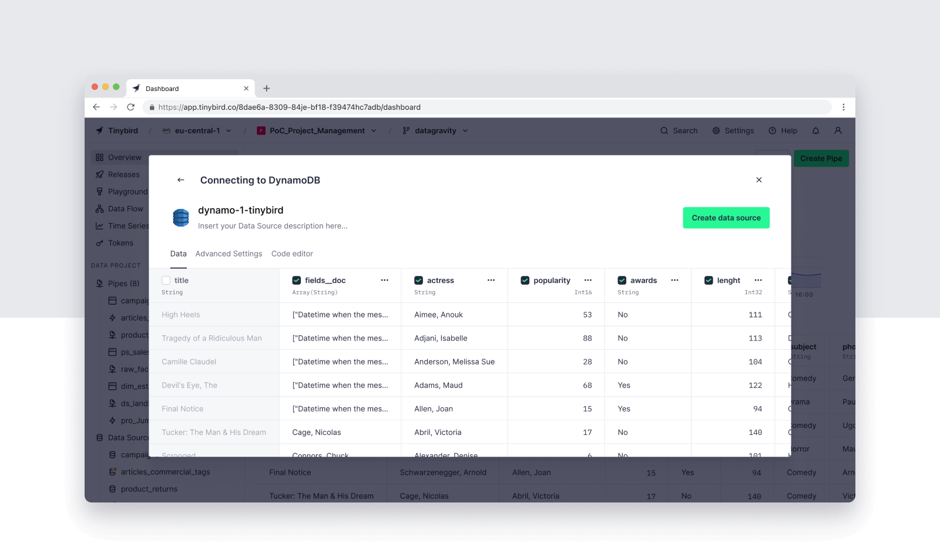940x560 pixels.
Task: Uncheck the awards column checkbox
Action: (x=622, y=281)
